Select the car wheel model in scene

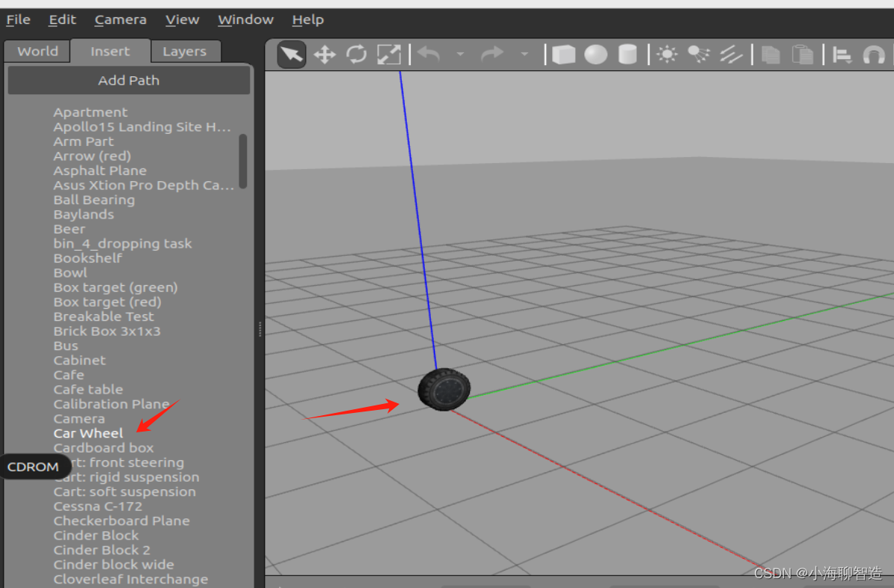tap(444, 390)
